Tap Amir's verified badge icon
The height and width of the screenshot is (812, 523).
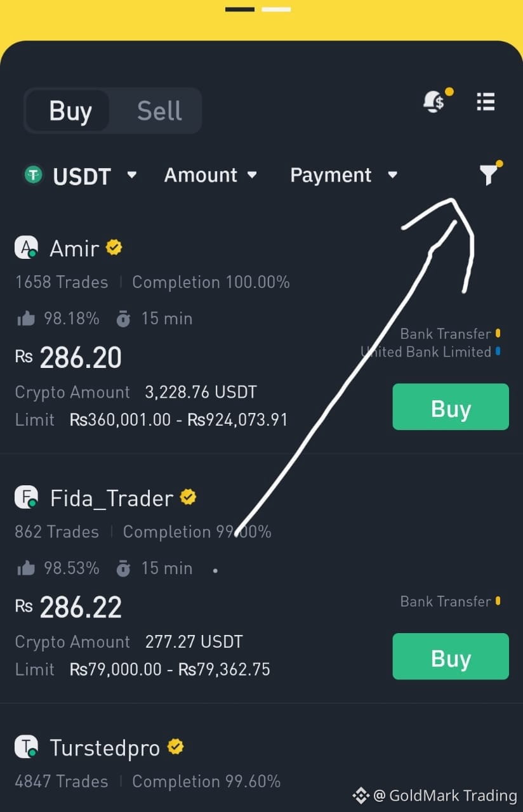pos(114,247)
